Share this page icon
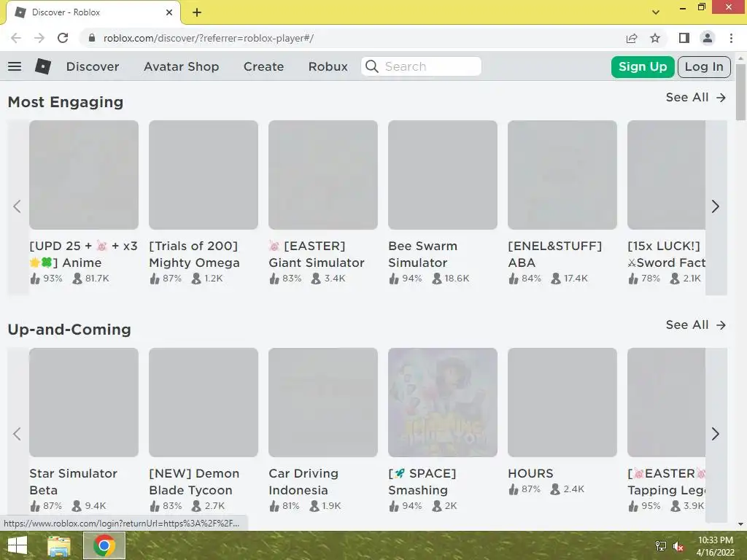 [x=632, y=38]
